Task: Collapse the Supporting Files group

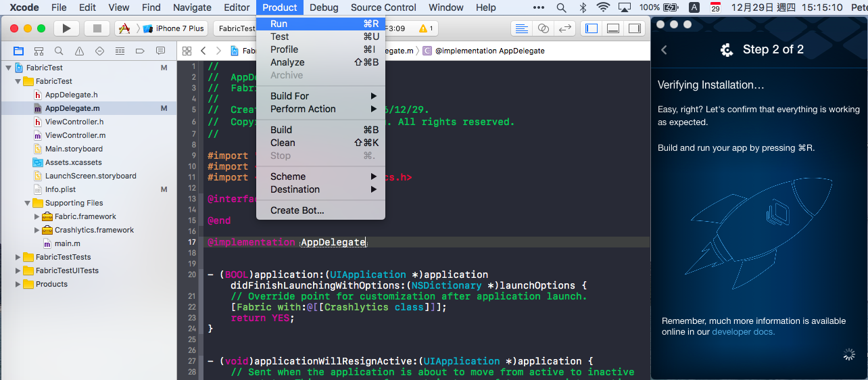Action: coord(28,203)
